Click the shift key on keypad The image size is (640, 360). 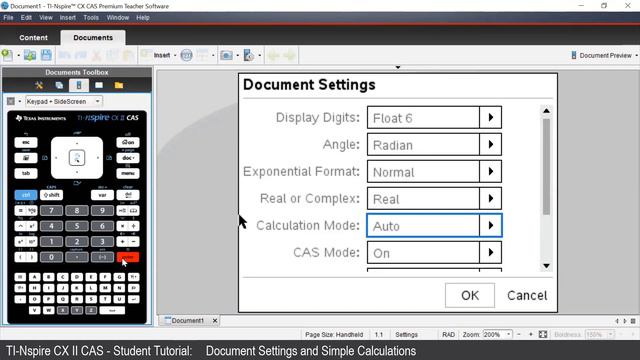point(51,195)
